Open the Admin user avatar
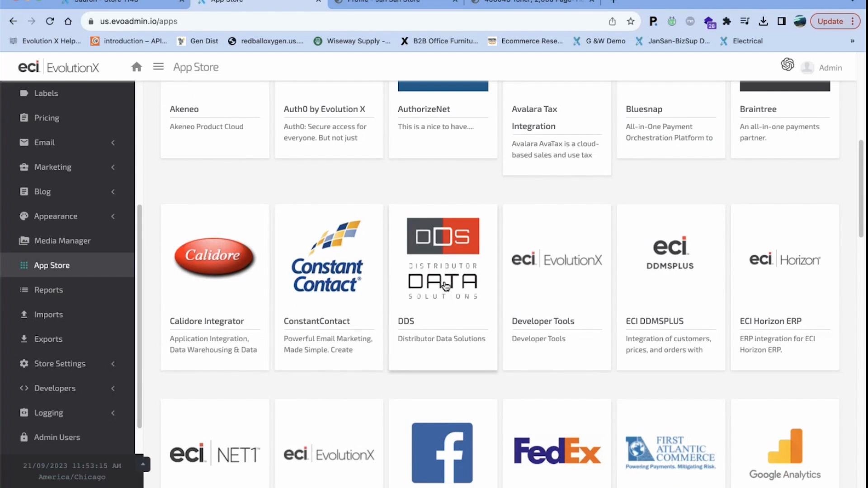The width and height of the screenshot is (868, 488). pyautogui.click(x=807, y=68)
